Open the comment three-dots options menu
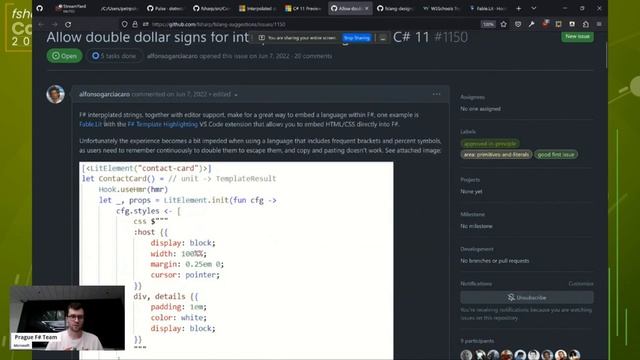The image size is (640, 360). click(x=436, y=94)
